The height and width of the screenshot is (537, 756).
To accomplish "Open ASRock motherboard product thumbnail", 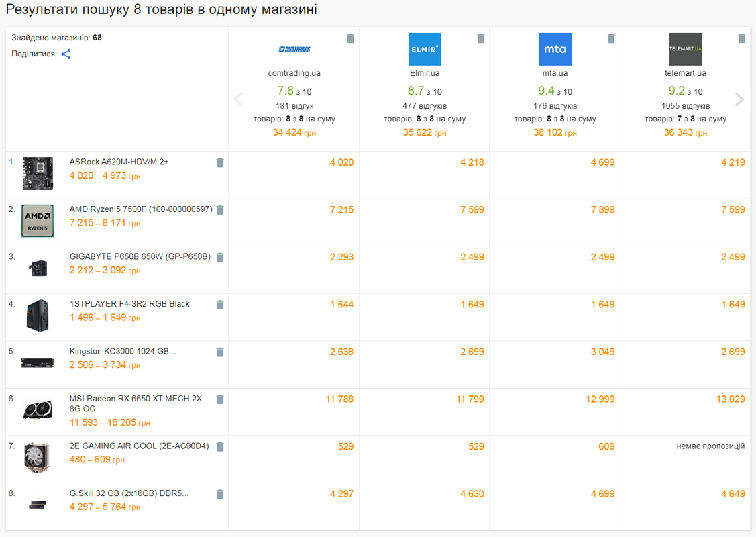I will (x=38, y=173).
